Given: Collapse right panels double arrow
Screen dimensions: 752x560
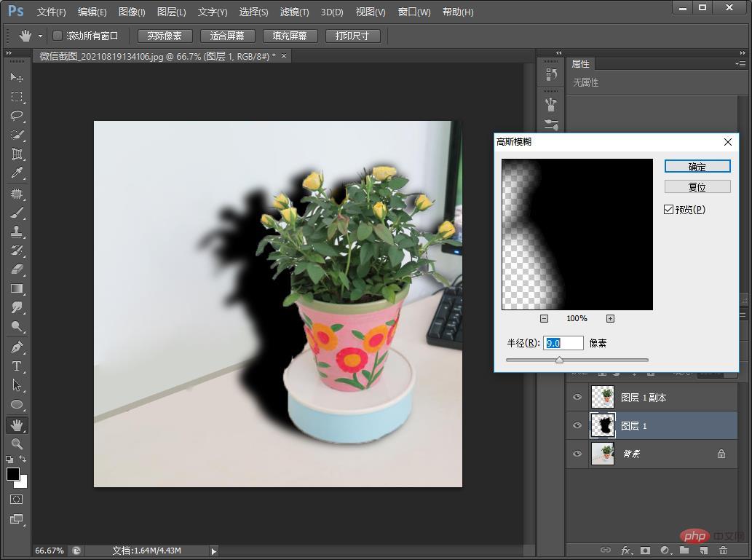Looking at the screenshot, I should point(743,52).
